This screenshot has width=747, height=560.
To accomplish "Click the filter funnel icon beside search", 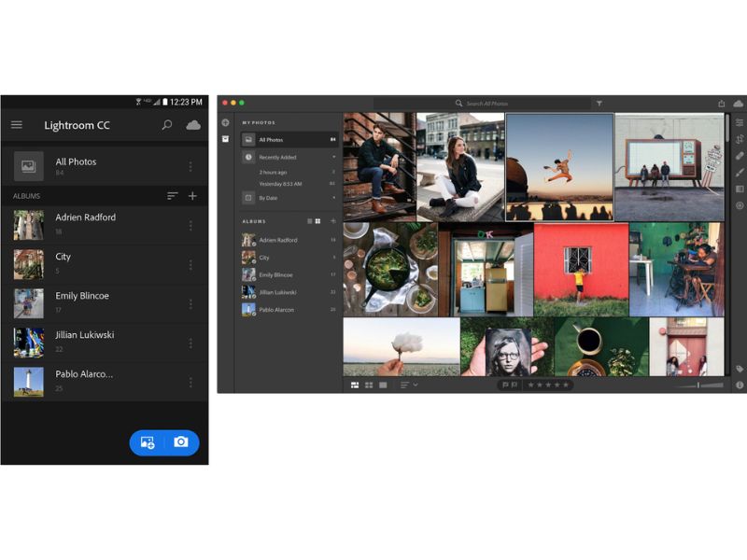I will coord(599,104).
